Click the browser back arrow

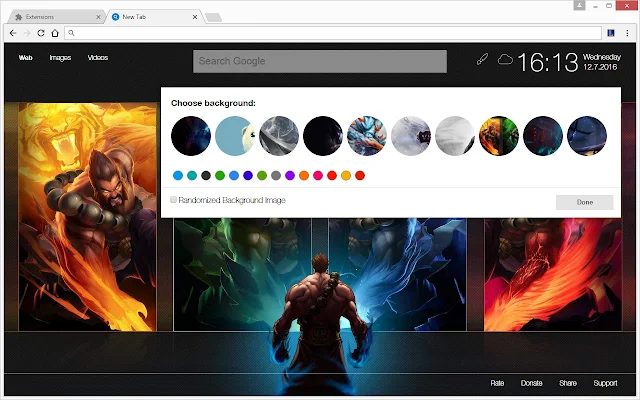click(13, 33)
